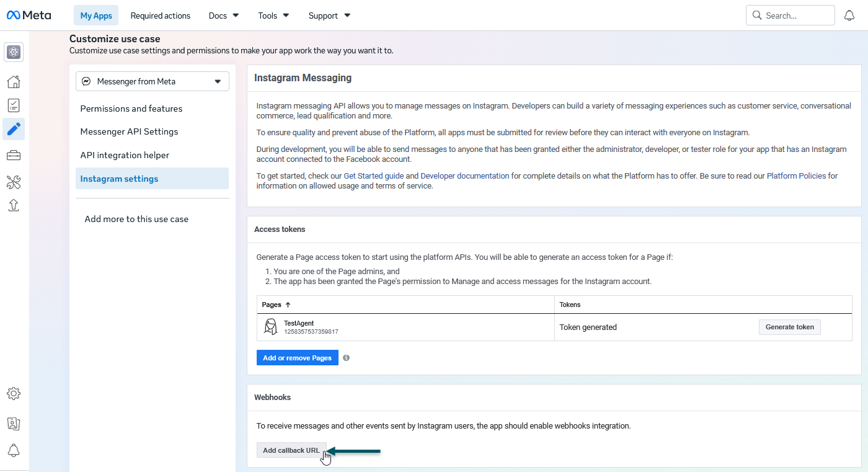
Task: Click Add or remove Pages
Action: coord(298,358)
